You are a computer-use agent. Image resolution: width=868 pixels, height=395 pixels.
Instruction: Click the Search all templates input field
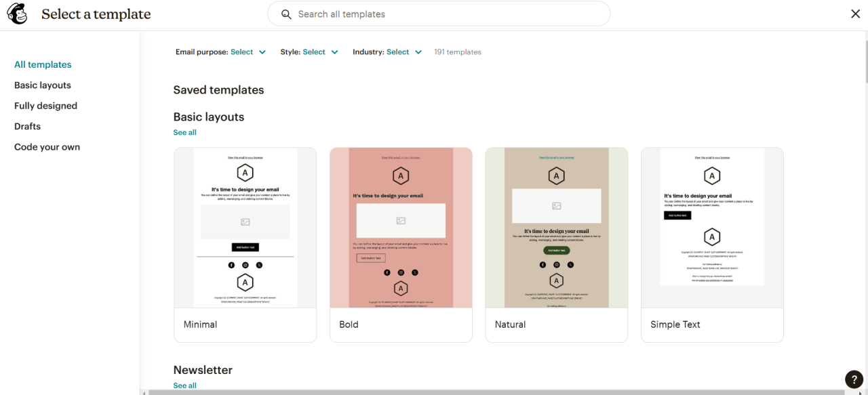coord(439,14)
